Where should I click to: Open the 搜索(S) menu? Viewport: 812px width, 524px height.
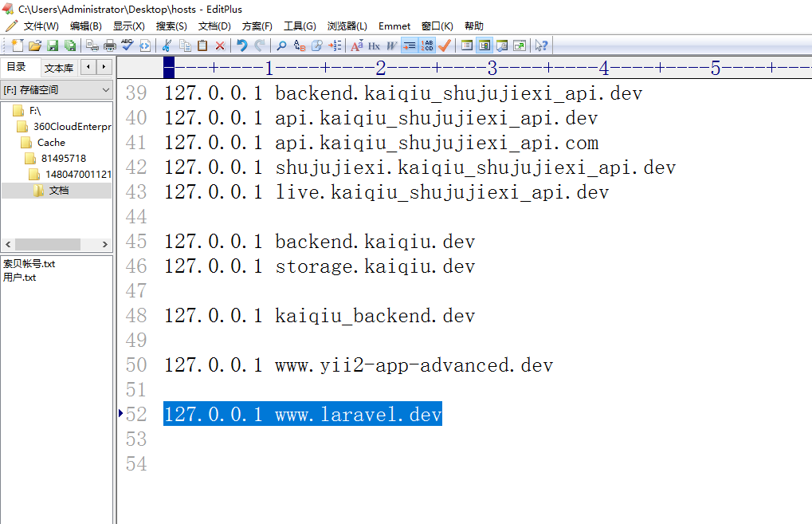point(171,26)
